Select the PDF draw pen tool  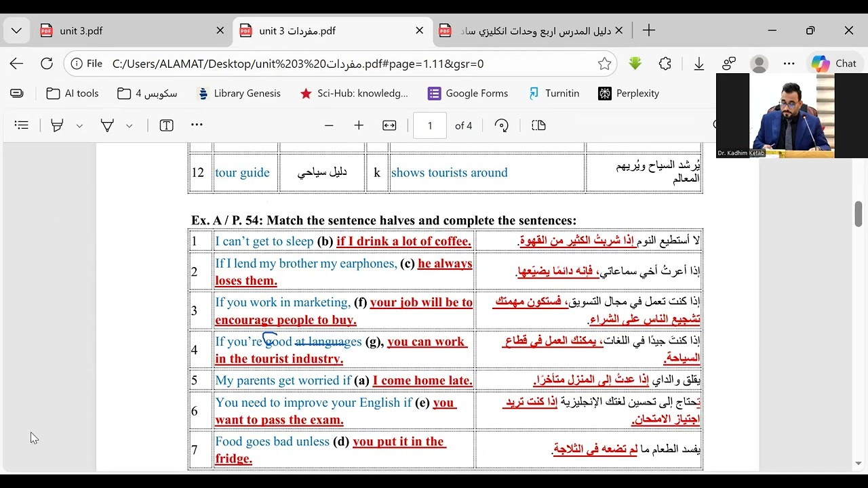[x=107, y=125]
